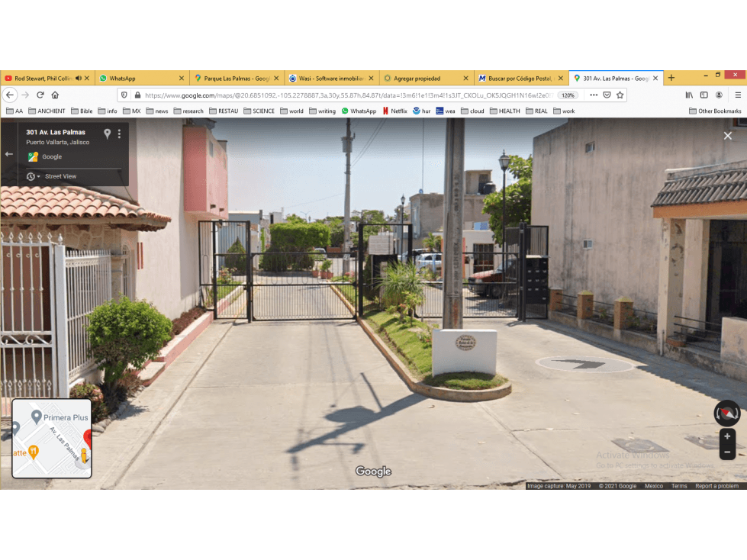Viewport: 747px width, 560px height.
Task: Zoom out with the minus button
Action: tap(727, 452)
